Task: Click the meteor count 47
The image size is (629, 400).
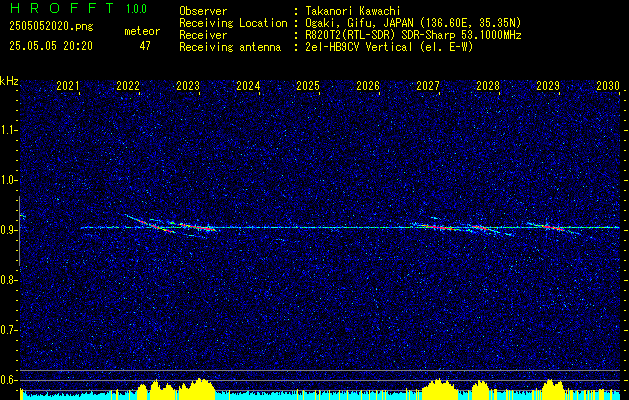Action: click(145, 46)
